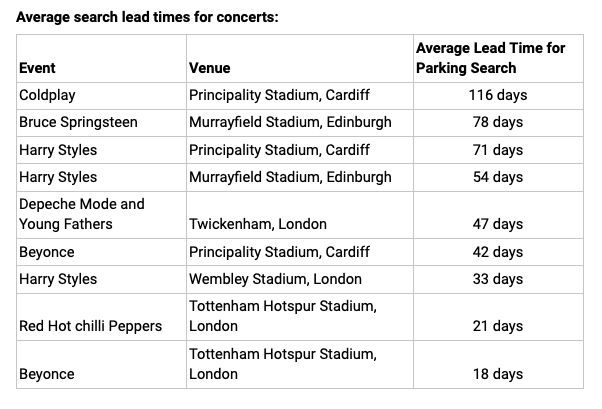Select Murrayfield Stadium in the Bruce Springsteen row
The height and width of the screenshot is (409, 602).
(x=290, y=122)
